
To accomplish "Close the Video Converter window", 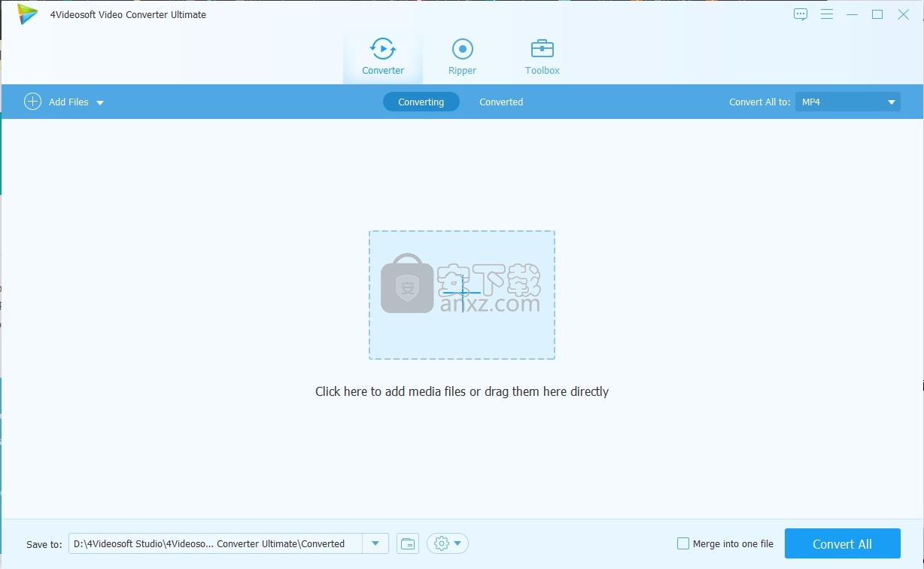I will pyautogui.click(x=903, y=14).
